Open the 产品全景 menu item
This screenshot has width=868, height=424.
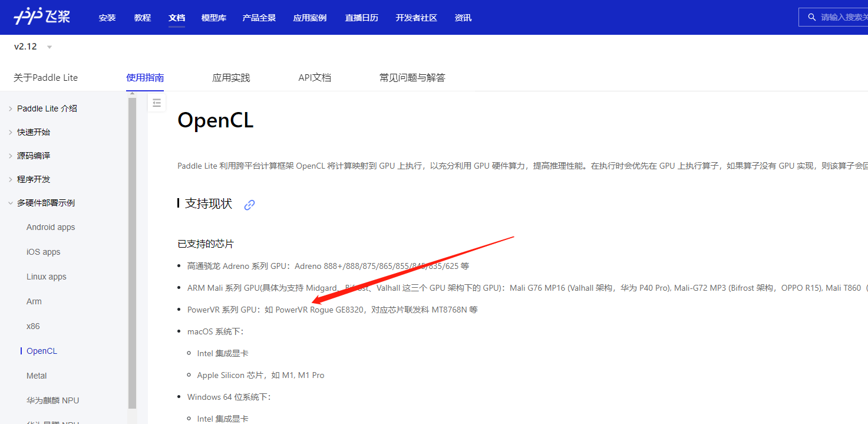coord(259,18)
